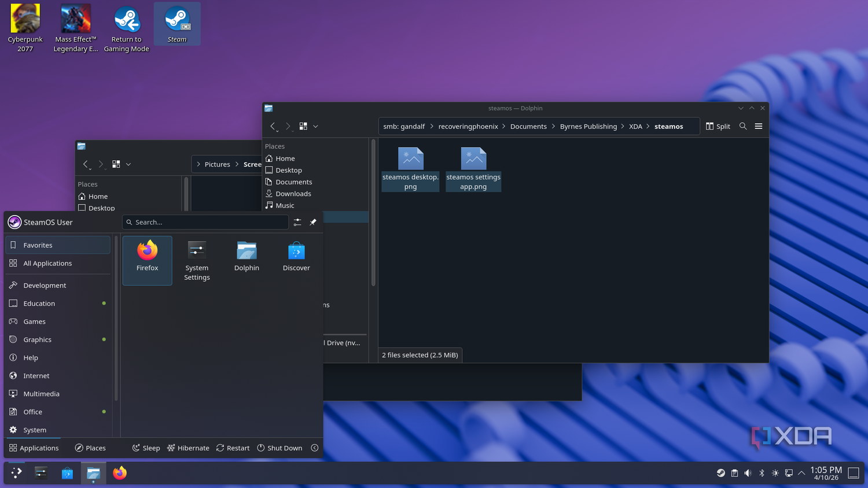The height and width of the screenshot is (488, 868).
Task: Go back in steamos Dolphin window
Action: click(x=273, y=126)
